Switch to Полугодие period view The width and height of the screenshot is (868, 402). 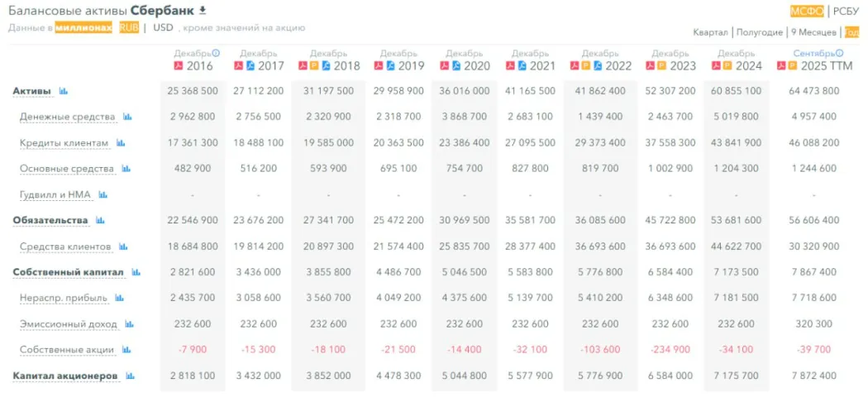[759, 32]
